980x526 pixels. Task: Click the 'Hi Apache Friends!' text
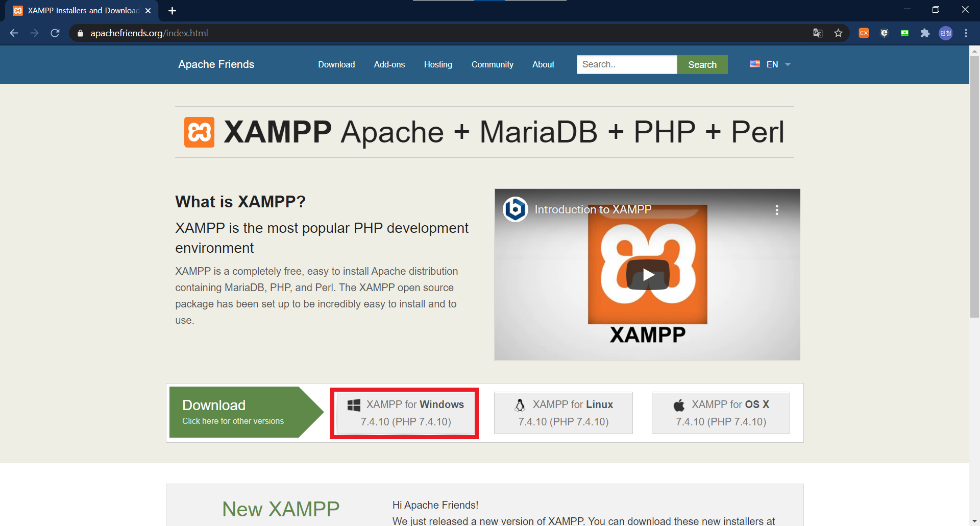tap(435, 505)
